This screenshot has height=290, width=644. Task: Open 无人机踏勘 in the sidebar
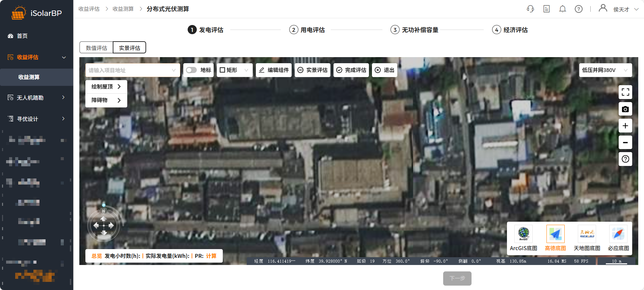pyautogui.click(x=36, y=98)
